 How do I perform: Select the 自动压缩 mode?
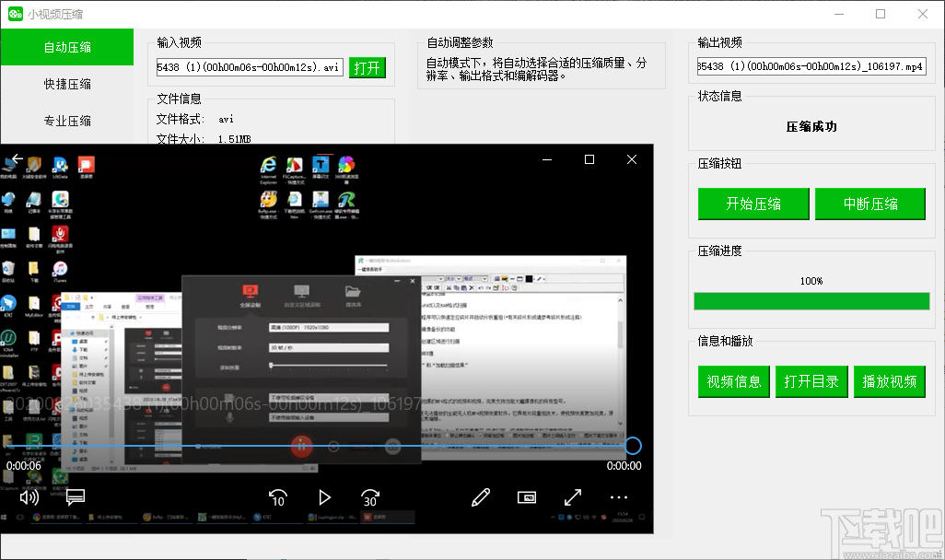(x=65, y=47)
